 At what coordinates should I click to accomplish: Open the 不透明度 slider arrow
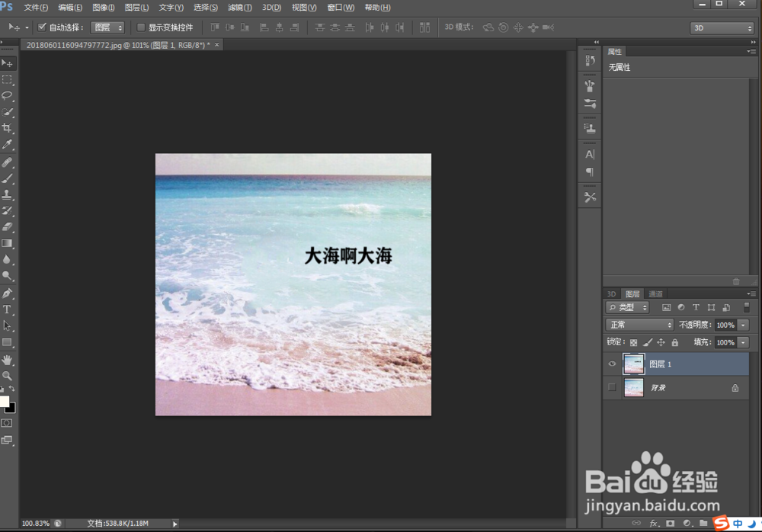coord(743,325)
